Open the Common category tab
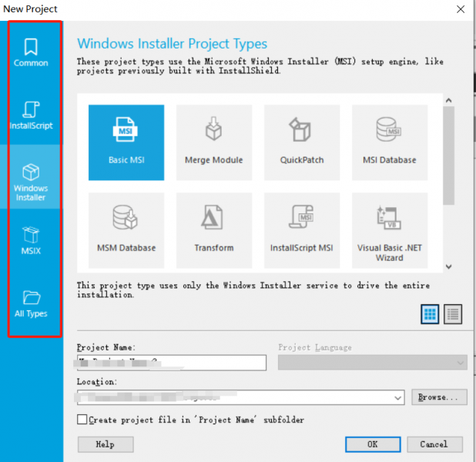Image resolution: width=476 pixels, height=462 pixels. coord(31,52)
